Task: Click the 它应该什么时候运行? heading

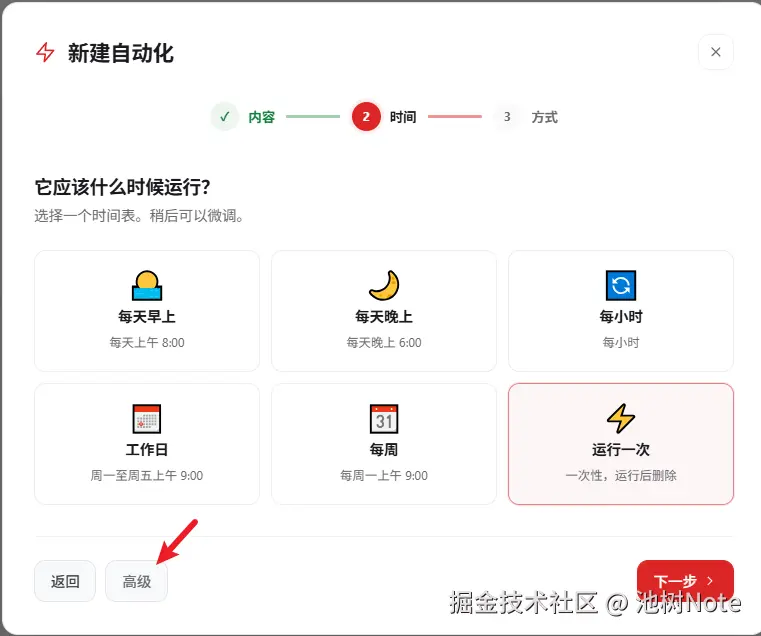Action: [x=122, y=187]
